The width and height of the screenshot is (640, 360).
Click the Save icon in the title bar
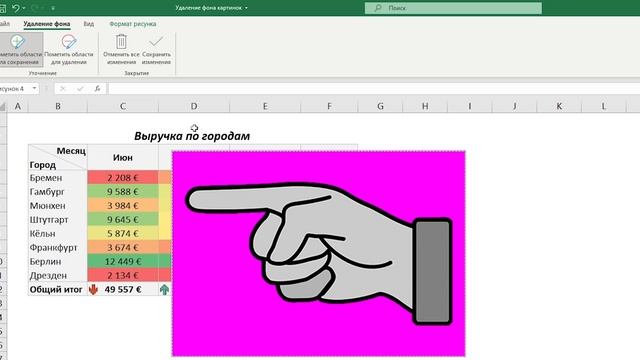[x=2, y=8]
